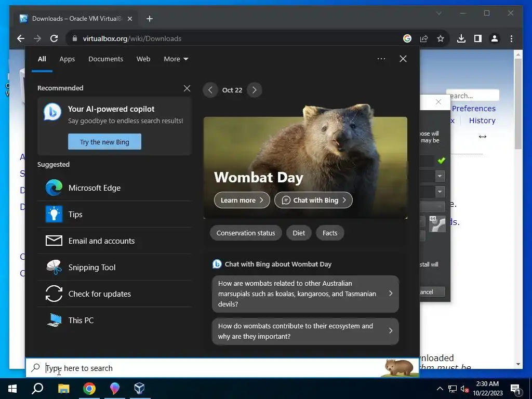Viewport: 532px width, 399px height.
Task: Switch to Chrome on the taskbar
Action: [x=89, y=389]
